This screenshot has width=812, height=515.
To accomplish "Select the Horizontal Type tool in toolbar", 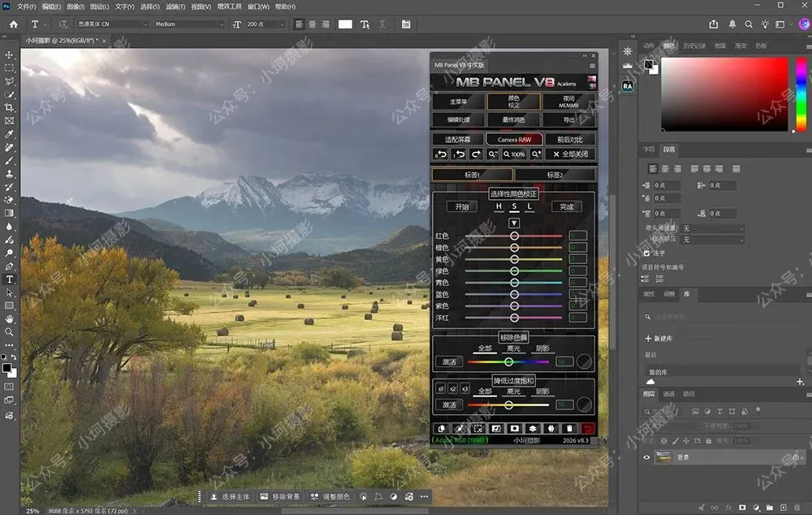I will pos(9,279).
